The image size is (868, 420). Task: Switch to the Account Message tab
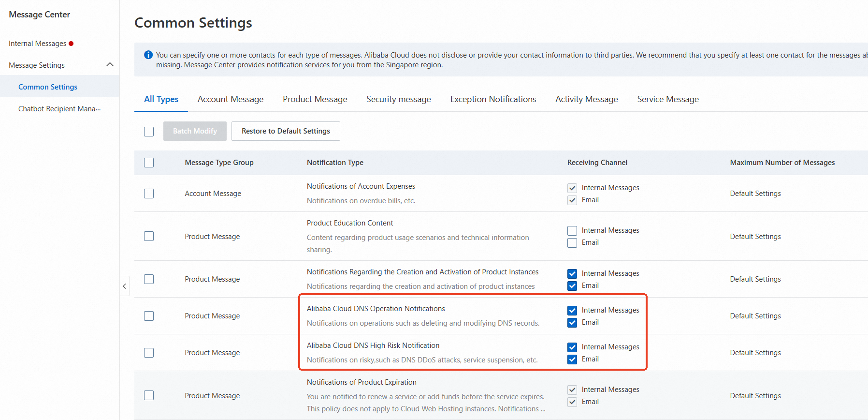231,99
